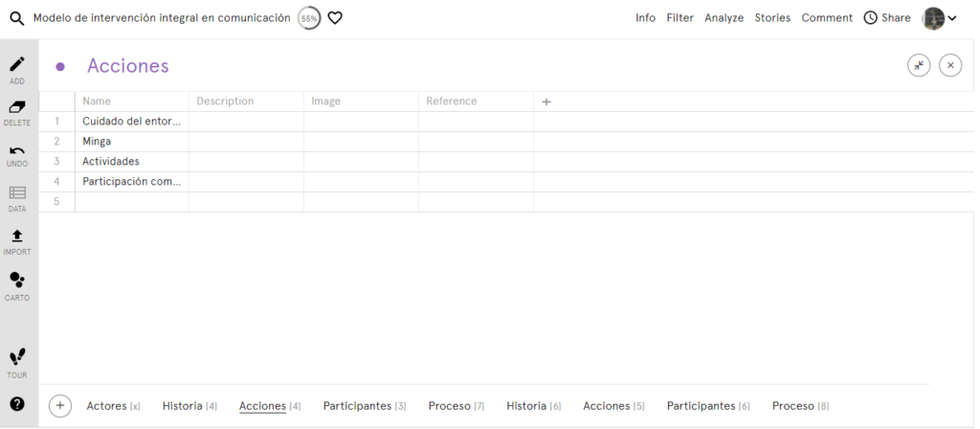Click the search magnifier icon
The image size is (980, 429).
(x=16, y=18)
